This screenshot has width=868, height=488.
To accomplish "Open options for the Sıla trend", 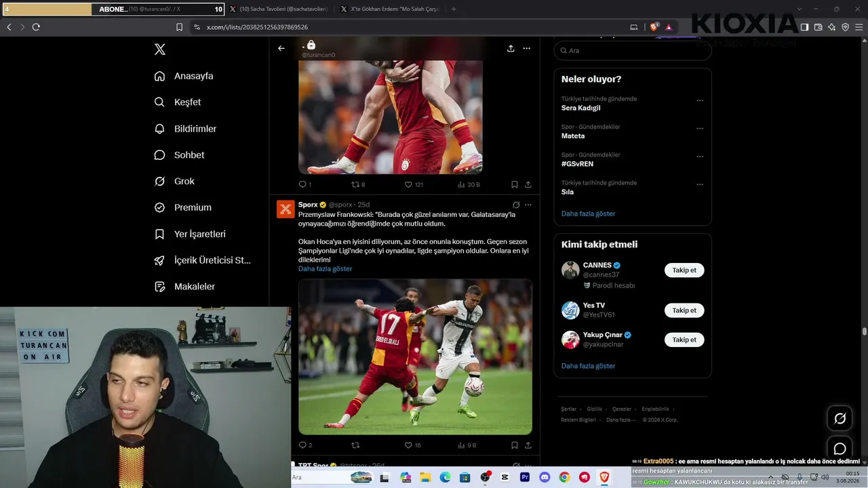I will point(700,184).
